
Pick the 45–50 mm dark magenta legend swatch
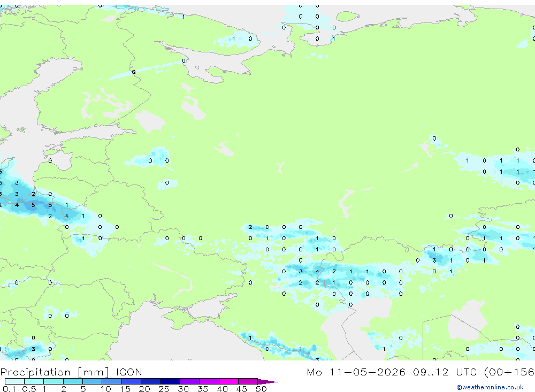[x=248, y=381]
